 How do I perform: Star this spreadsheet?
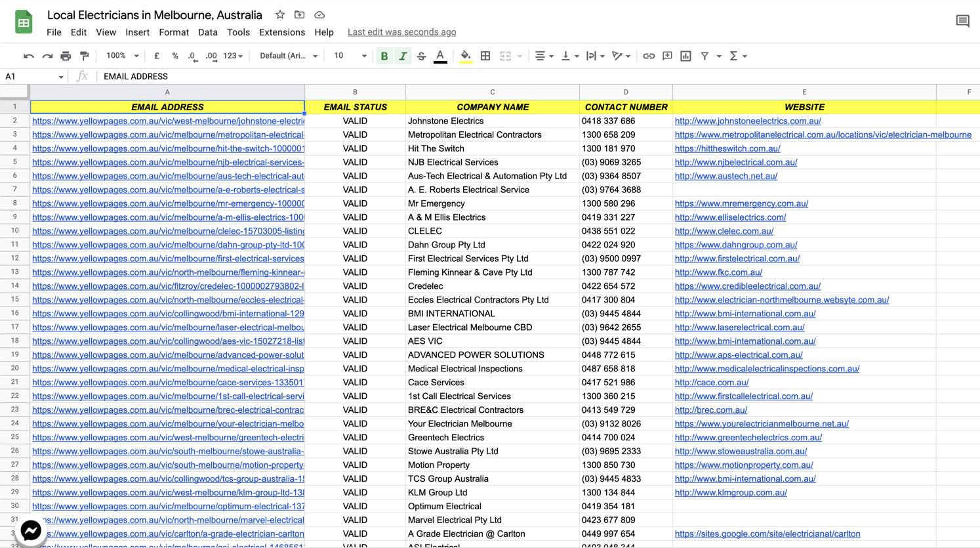point(280,14)
